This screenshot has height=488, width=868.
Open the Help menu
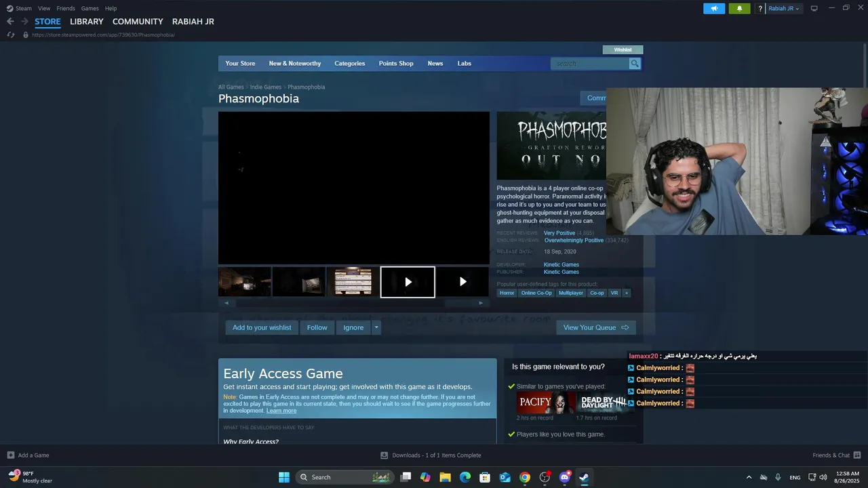pyautogui.click(x=111, y=8)
